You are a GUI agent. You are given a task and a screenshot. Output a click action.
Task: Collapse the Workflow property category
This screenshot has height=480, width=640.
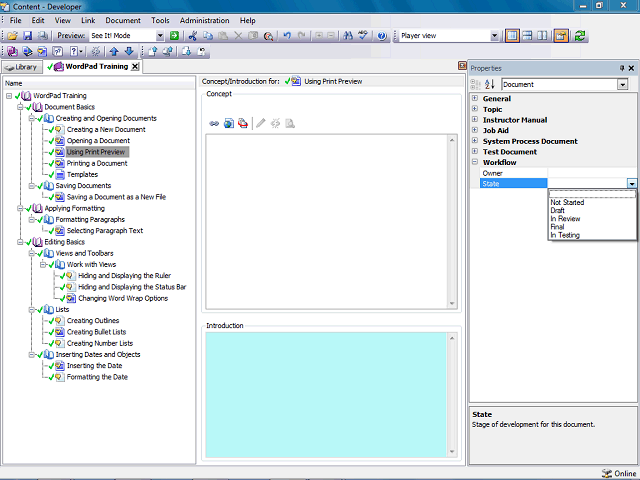coord(475,162)
